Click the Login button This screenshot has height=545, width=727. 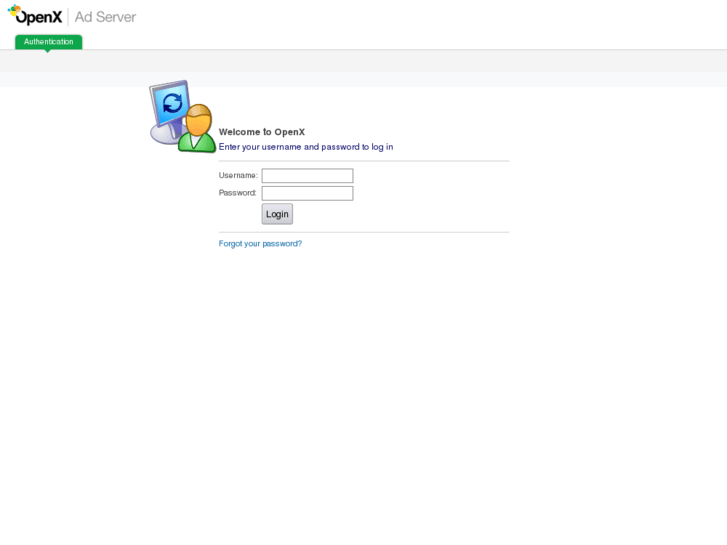point(277,214)
